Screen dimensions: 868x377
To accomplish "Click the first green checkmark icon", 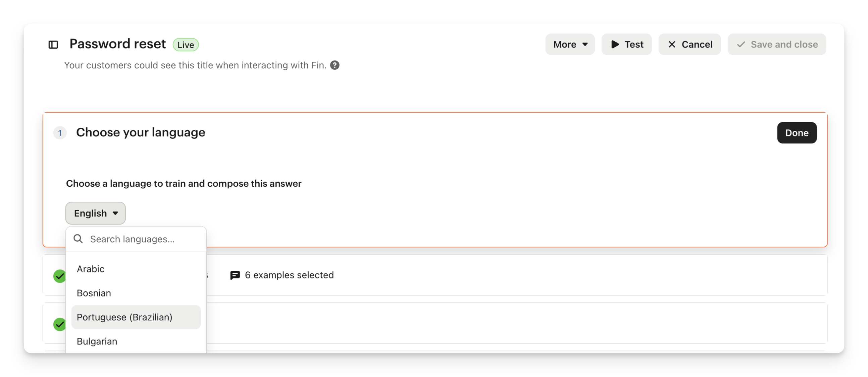I will tap(60, 276).
